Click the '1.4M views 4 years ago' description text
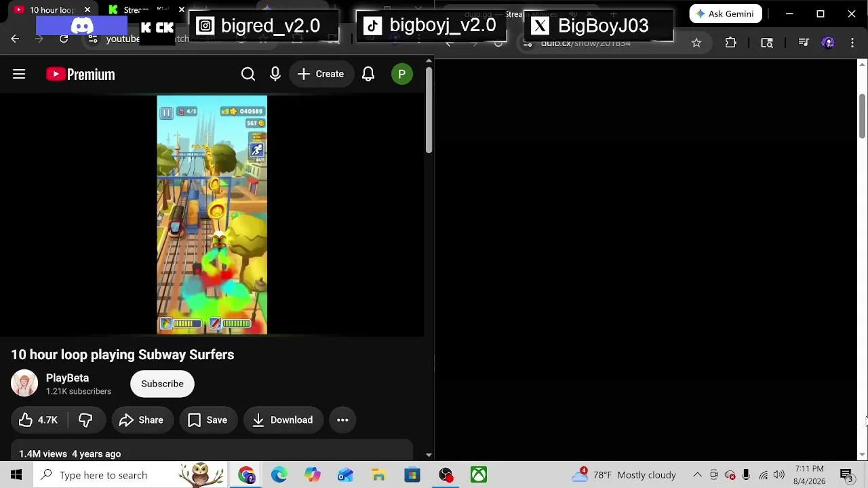The width and height of the screenshot is (868, 488). (x=70, y=454)
